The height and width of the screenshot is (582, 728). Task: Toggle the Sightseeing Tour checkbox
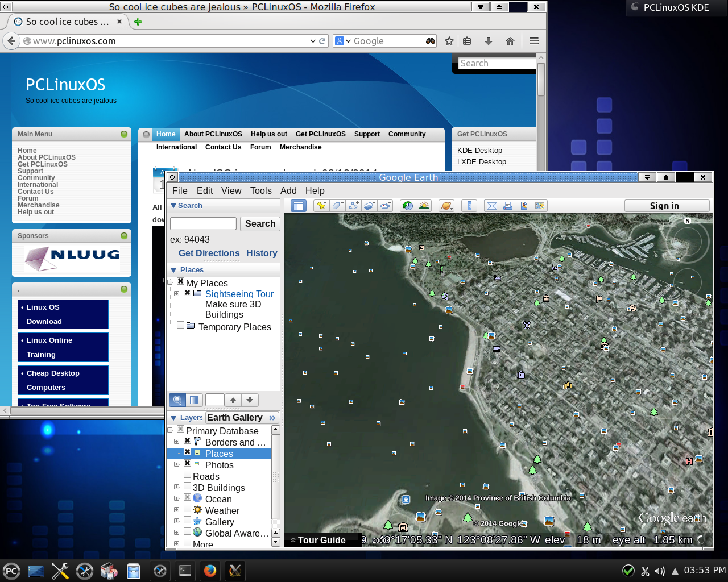(187, 293)
